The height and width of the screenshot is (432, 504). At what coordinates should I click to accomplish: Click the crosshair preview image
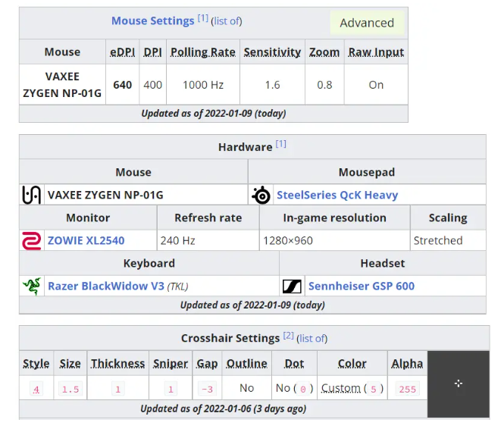click(458, 383)
